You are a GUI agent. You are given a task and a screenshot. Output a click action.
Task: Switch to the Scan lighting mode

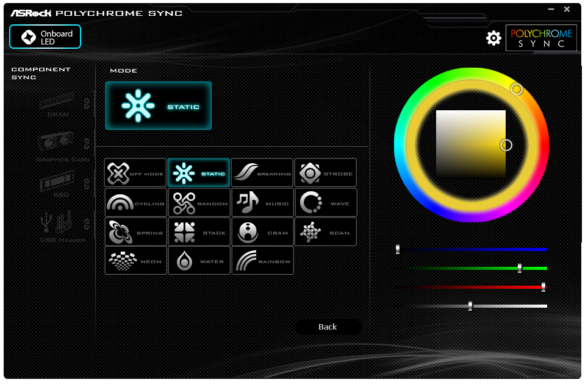326,232
